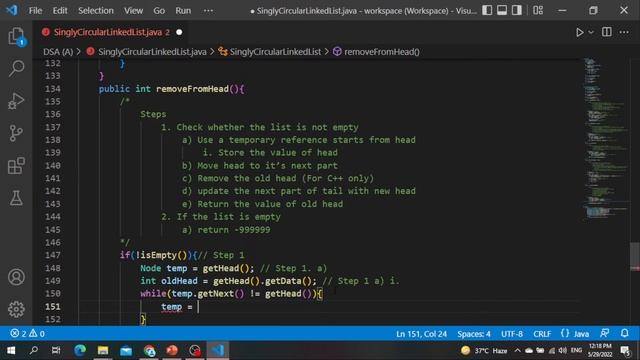Split the editor to the right
The height and width of the screenshot is (360, 640).
[x=607, y=32]
